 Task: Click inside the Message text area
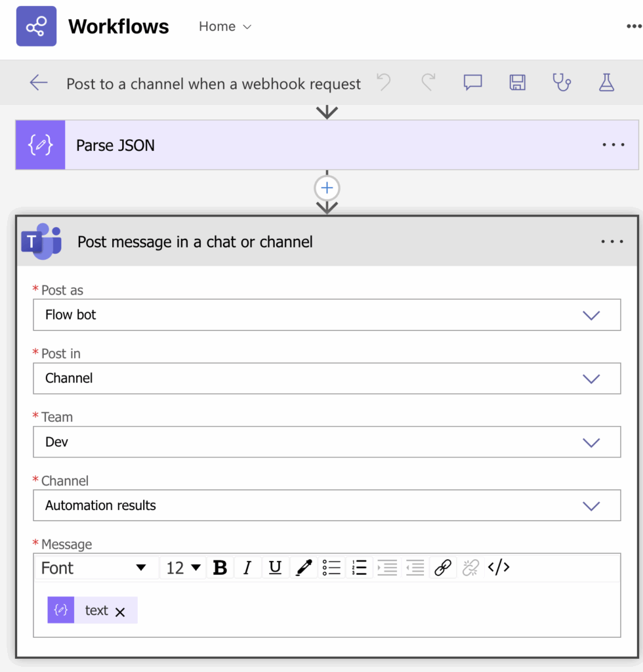click(x=374, y=610)
